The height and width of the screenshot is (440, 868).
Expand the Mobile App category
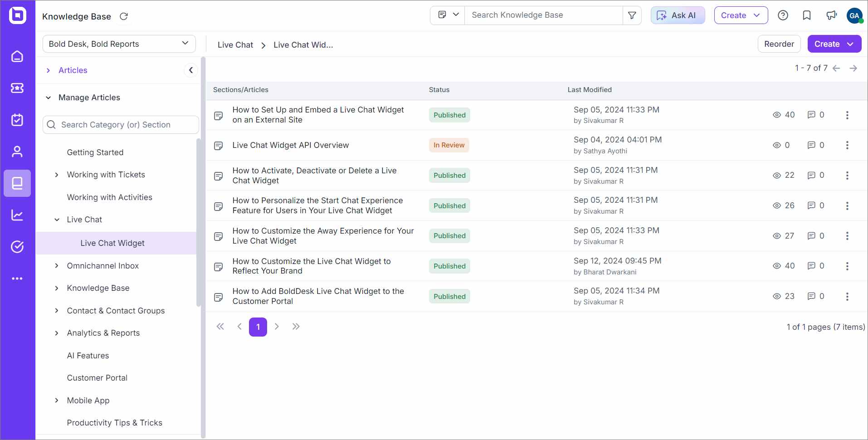(x=57, y=401)
